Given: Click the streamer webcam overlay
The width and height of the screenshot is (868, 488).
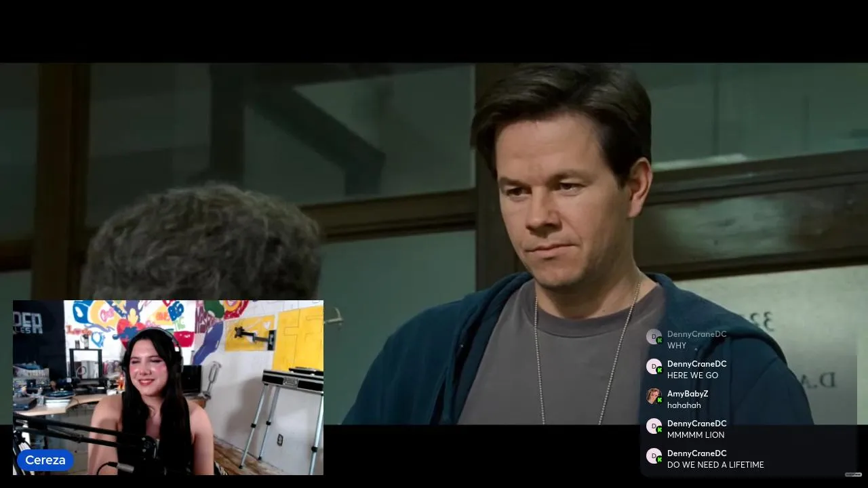Looking at the screenshot, I should click(168, 388).
